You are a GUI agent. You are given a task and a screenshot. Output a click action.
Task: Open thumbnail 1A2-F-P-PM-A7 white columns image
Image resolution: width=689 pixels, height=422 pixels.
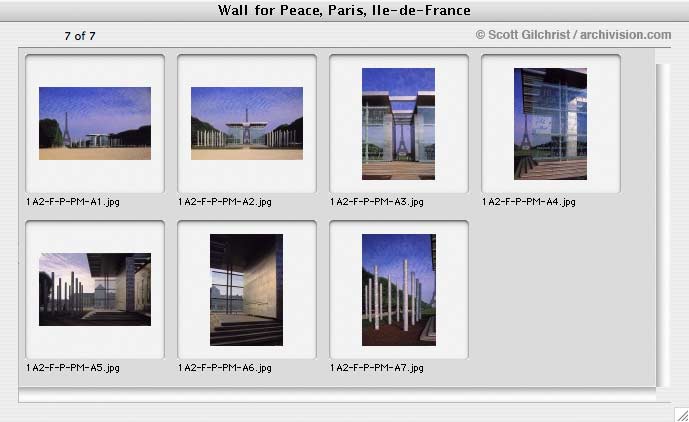point(399,290)
